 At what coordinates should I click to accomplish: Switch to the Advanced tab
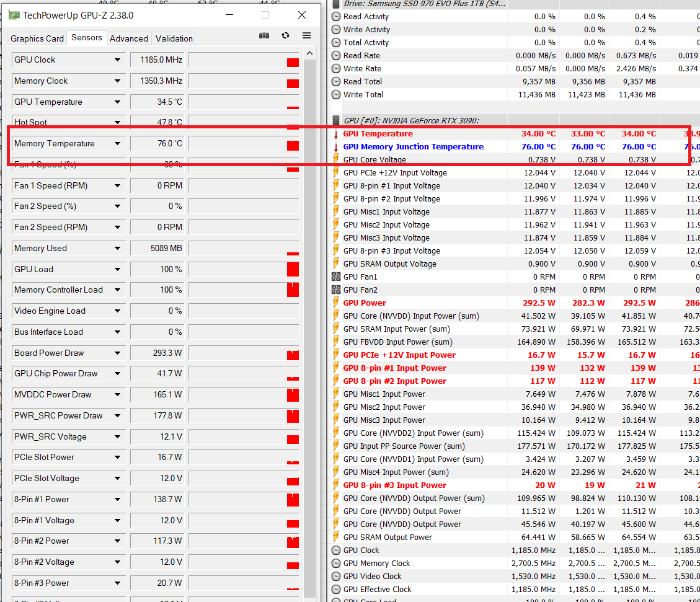129,39
